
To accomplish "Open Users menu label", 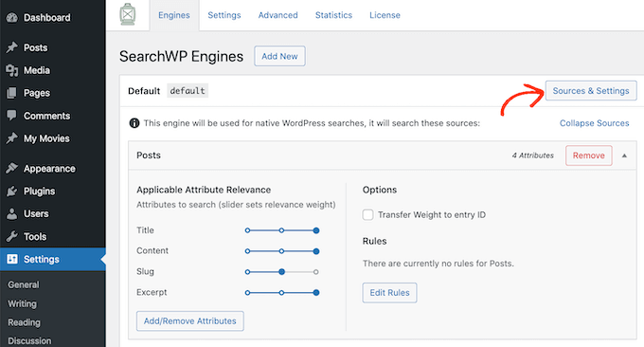I will tap(36, 213).
